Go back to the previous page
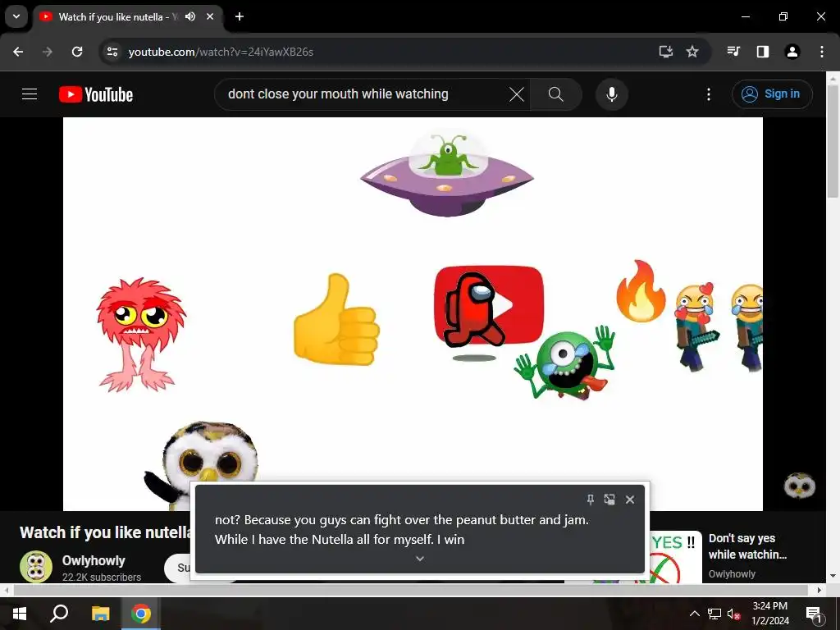This screenshot has height=630, width=840. [18, 52]
